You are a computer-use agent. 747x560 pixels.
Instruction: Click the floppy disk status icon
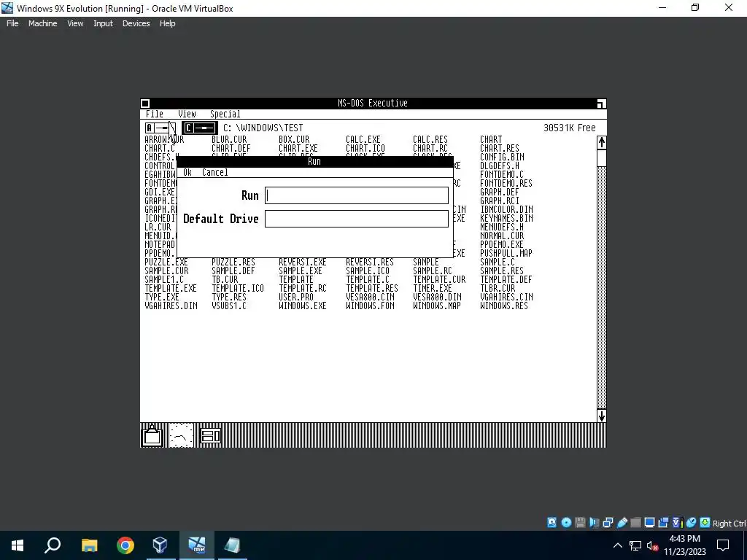pos(580,522)
